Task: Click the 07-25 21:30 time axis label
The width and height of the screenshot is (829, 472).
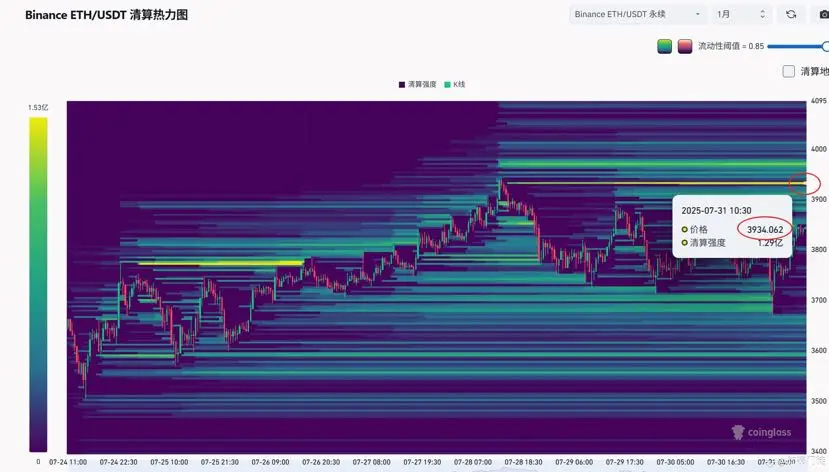Action: [219, 462]
